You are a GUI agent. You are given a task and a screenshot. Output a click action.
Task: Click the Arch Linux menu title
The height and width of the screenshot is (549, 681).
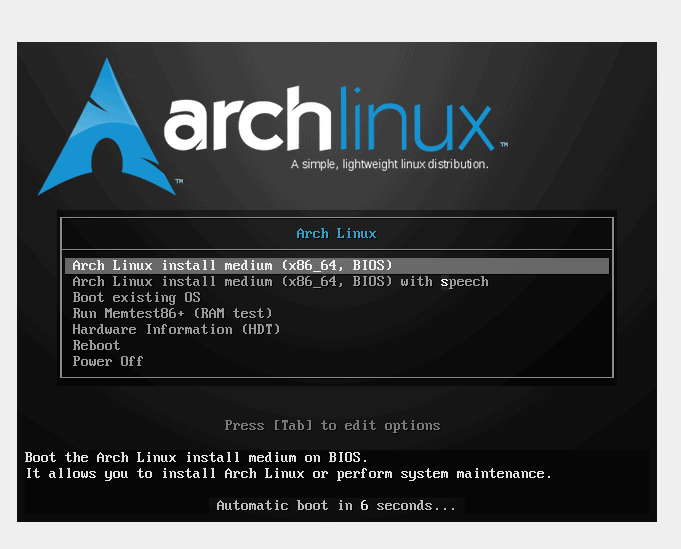pos(337,234)
